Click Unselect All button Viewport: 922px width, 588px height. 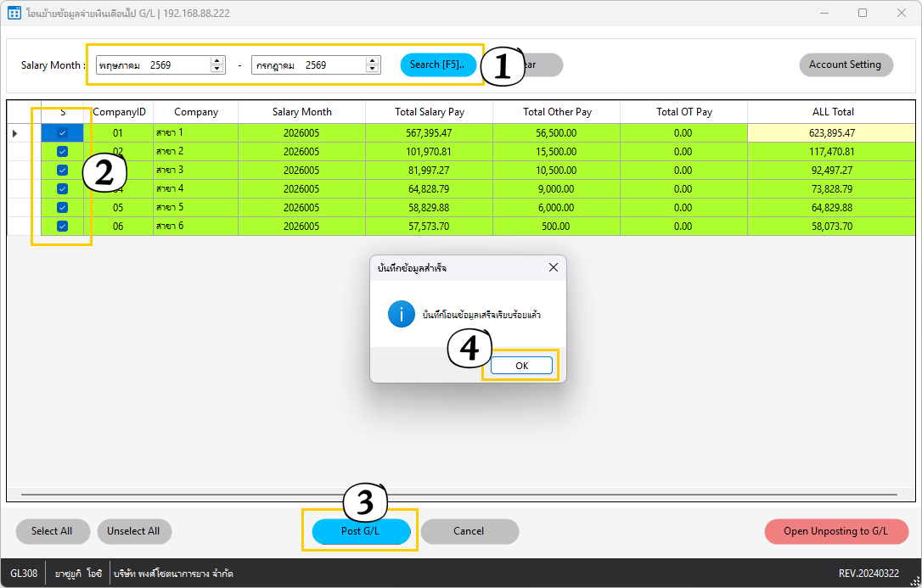point(134,531)
